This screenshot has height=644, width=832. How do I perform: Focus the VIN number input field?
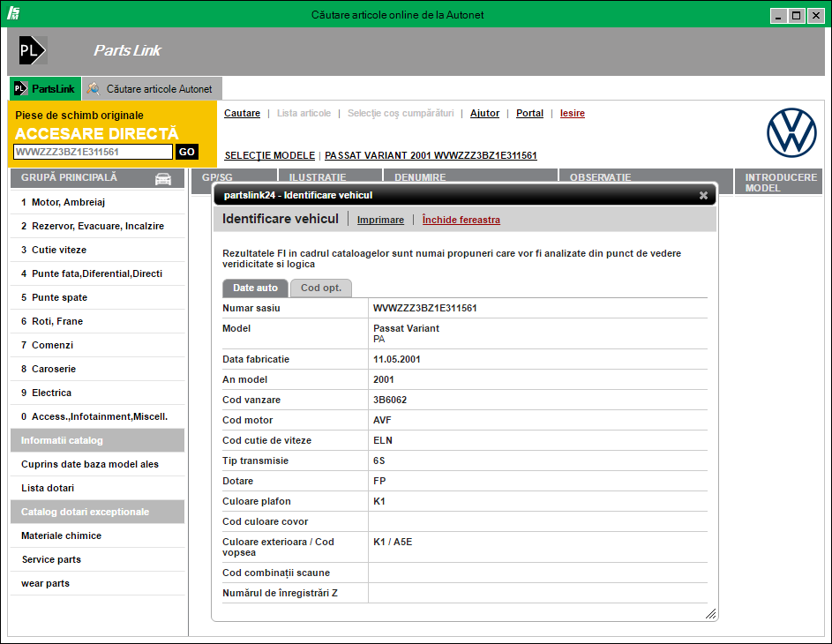click(x=93, y=152)
